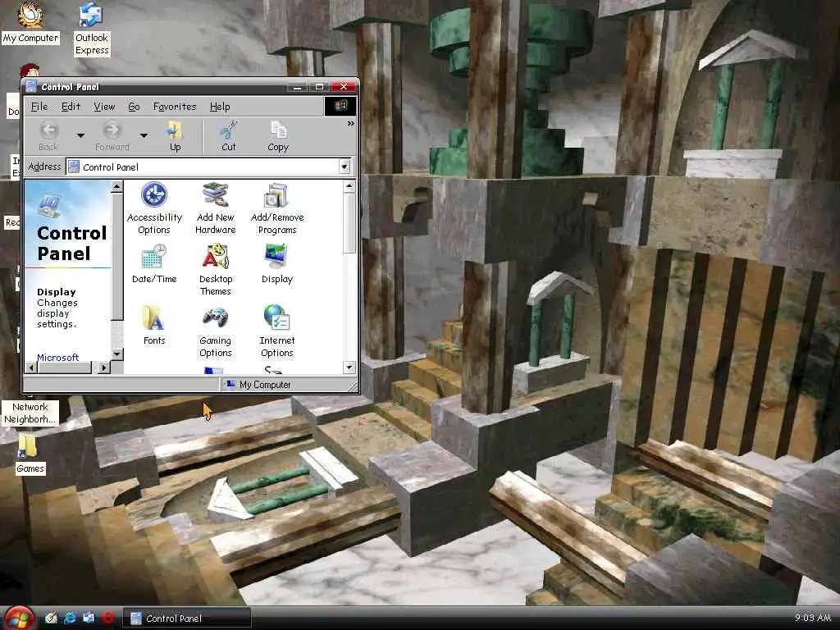840x630 pixels.
Task: Click the notepad quick launch icon
Action: tap(52, 618)
